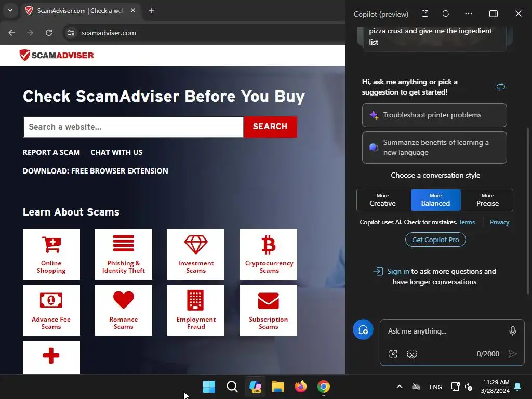
Task: Click the ScamAdviser logo
Action: [x=56, y=55]
